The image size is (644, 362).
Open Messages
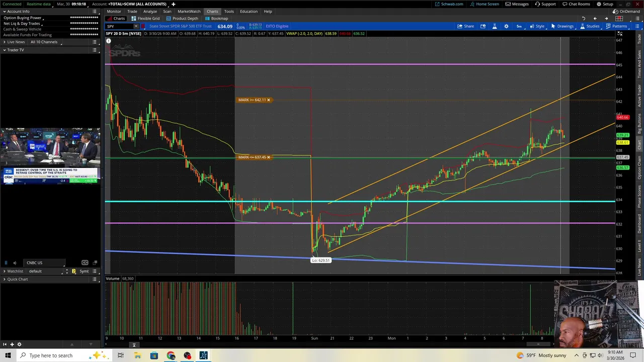[x=517, y=4]
